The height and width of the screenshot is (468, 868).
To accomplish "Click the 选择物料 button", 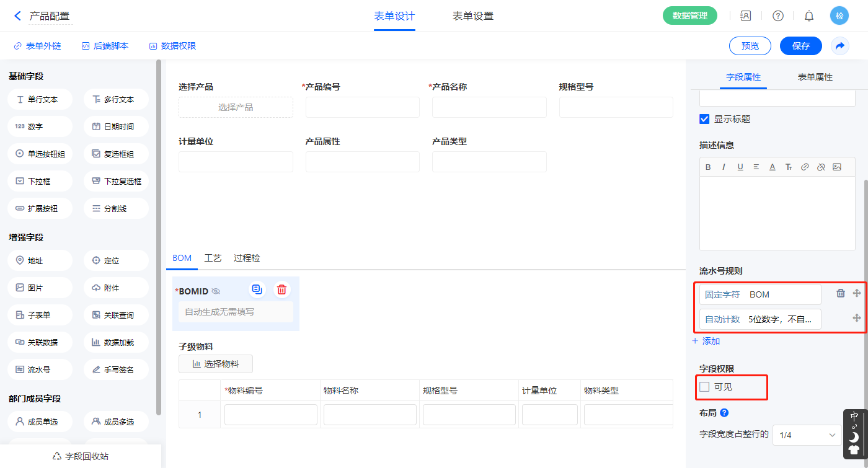I will (x=215, y=364).
